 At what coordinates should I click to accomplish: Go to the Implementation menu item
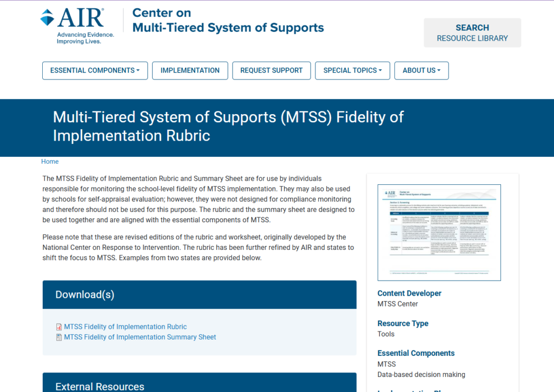[190, 70]
